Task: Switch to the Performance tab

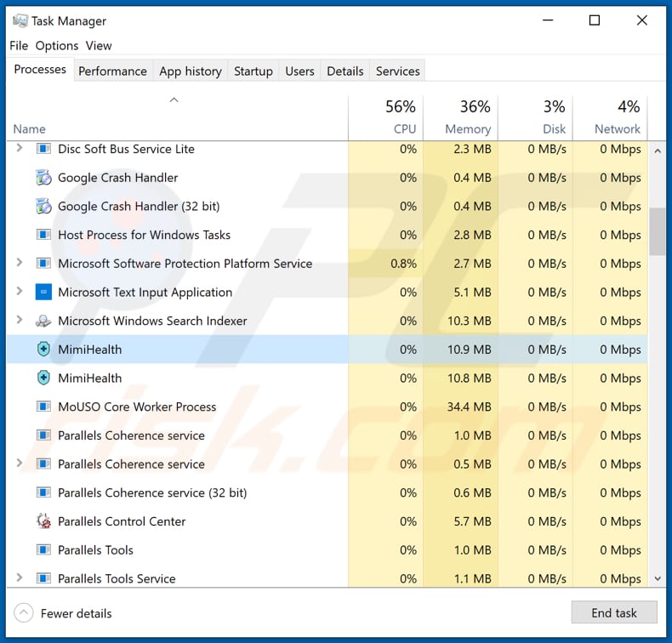Action: 112,71
